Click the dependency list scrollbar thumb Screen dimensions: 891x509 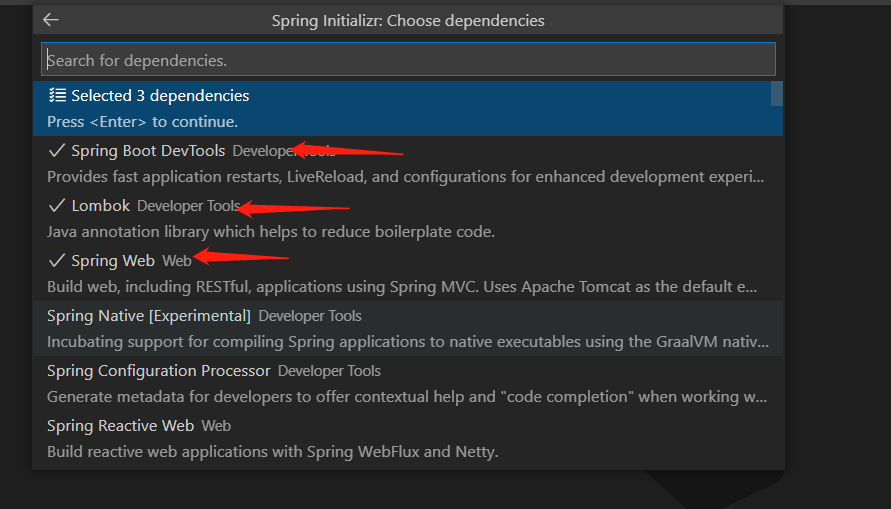point(776,94)
